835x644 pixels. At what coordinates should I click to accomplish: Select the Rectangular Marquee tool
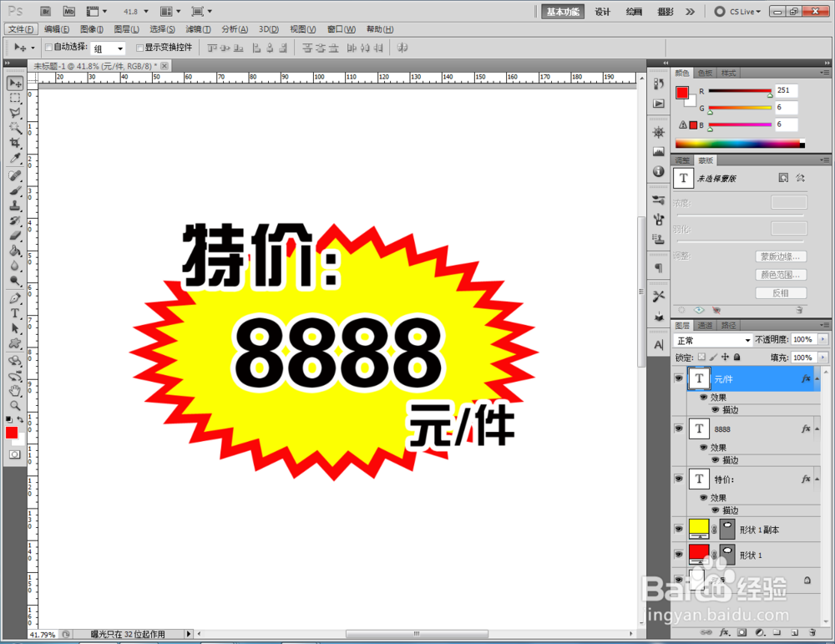[x=14, y=99]
